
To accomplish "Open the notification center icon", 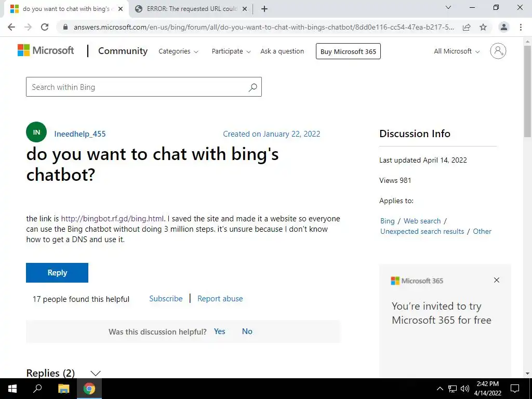I will pyautogui.click(x=515, y=389).
